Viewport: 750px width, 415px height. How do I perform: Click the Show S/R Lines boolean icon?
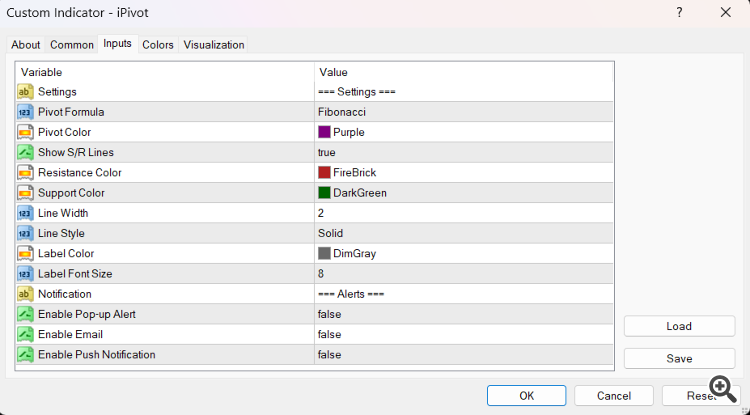pos(26,152)
